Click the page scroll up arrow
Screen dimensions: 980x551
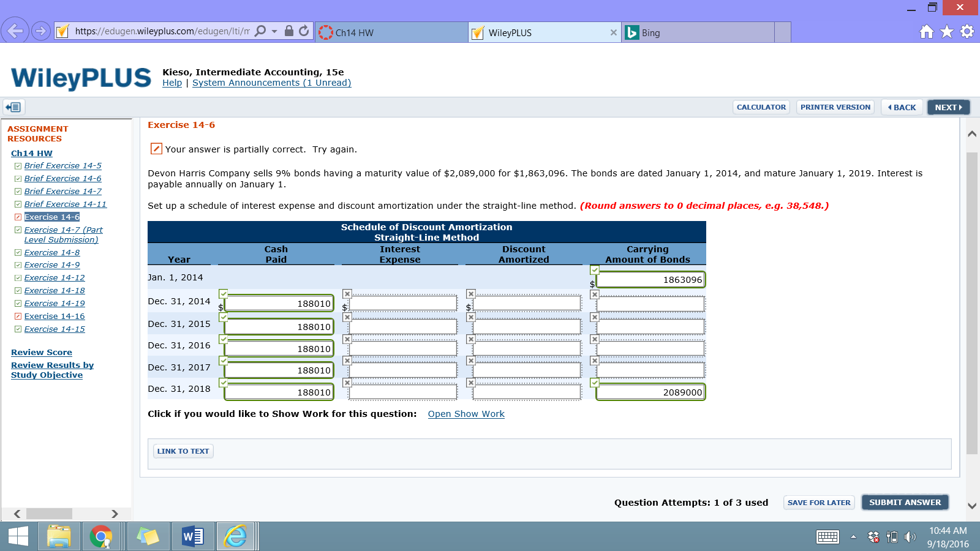pyautogui.click(x=972, y=134)
